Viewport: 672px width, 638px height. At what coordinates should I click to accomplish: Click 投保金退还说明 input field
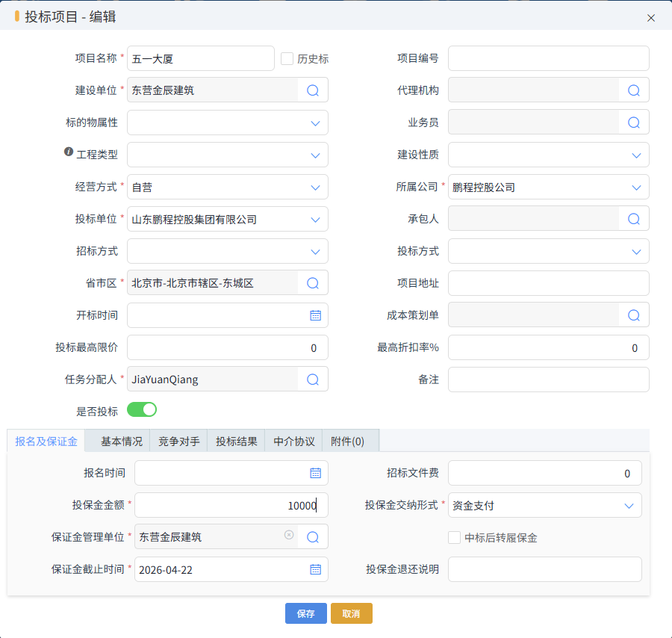coord(545,569)
